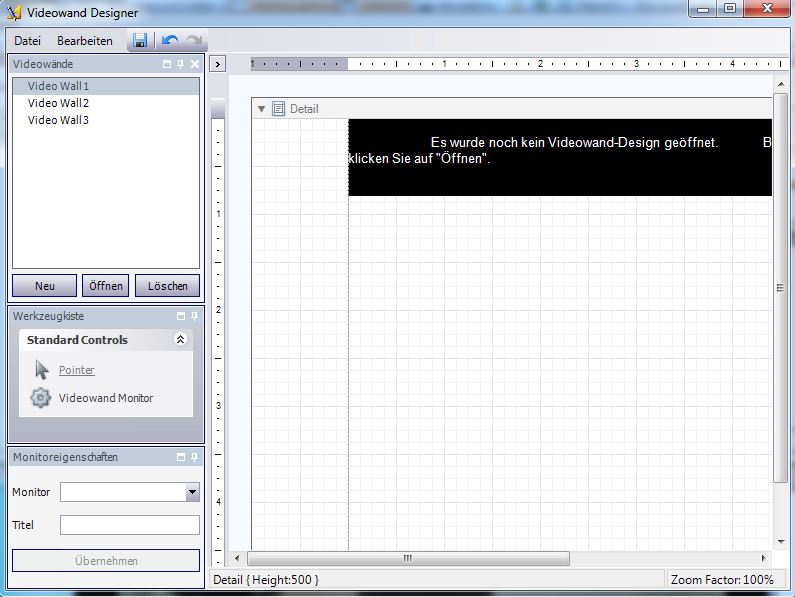
Task: Collapse the Standard Controls group
Action: [x=180, y=339]
